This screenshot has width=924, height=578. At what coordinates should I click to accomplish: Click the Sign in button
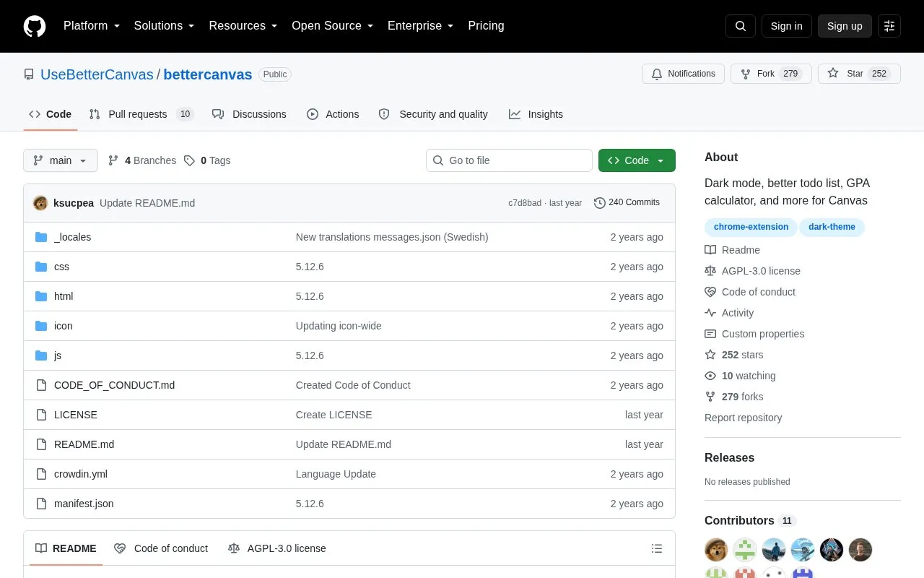click(787, 26)
